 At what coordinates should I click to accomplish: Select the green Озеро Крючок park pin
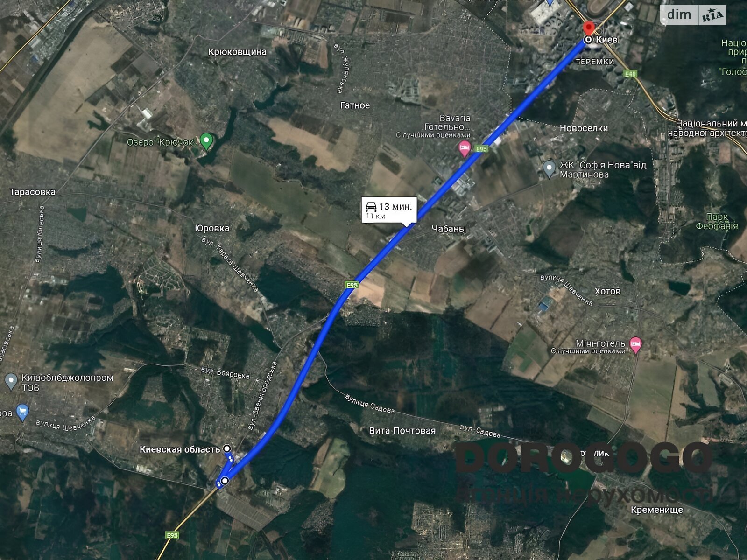[x=206, y=140]
